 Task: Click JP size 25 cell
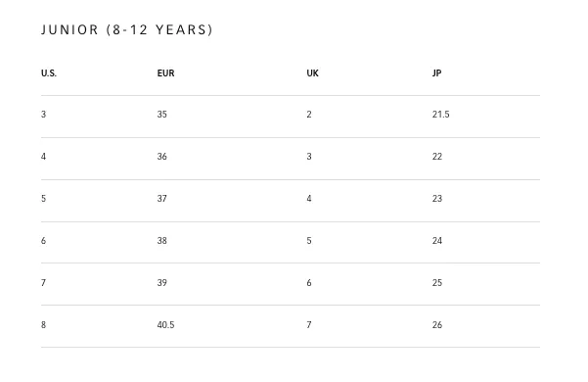coord(437,282)
